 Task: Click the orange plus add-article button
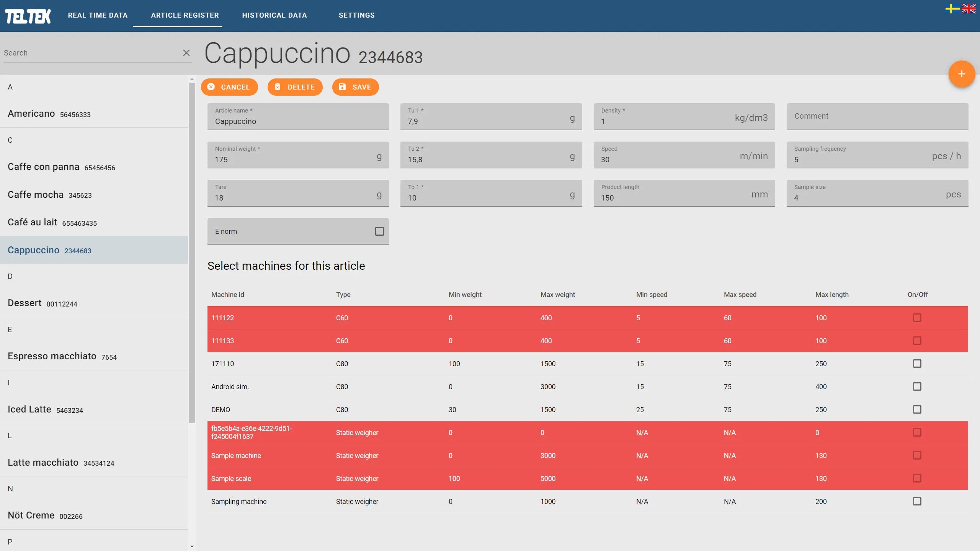click(961, 74)
